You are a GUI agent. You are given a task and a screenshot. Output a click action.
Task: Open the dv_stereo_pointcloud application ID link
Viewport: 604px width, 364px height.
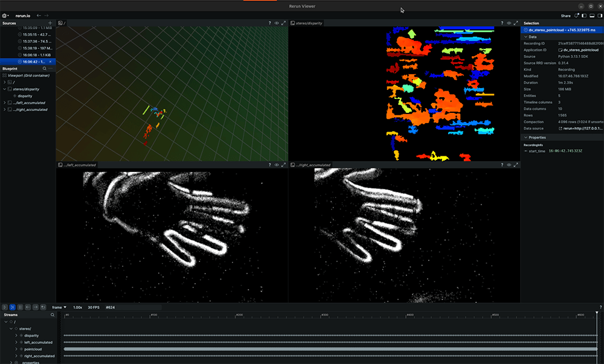coord(578,50)
